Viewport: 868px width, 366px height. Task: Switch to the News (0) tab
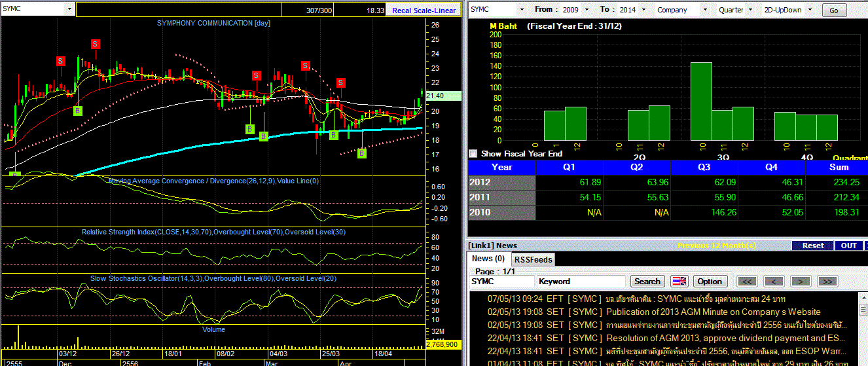488,259
